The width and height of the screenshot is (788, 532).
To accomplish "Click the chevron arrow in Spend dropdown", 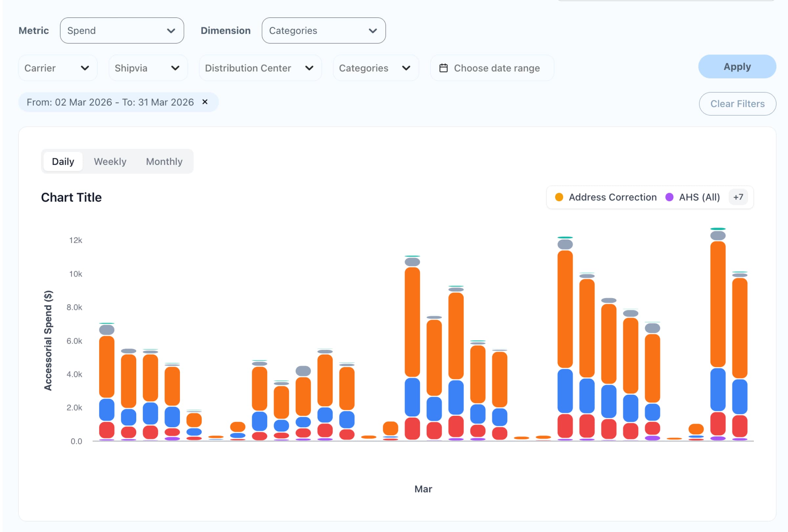I will pyautogui.click(x=171, y=31).
